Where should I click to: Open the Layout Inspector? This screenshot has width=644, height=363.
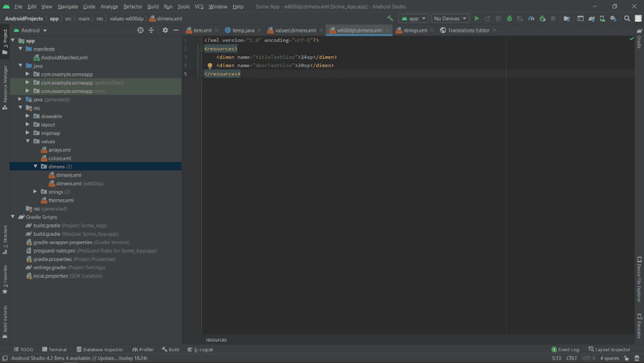click(609, 349)
